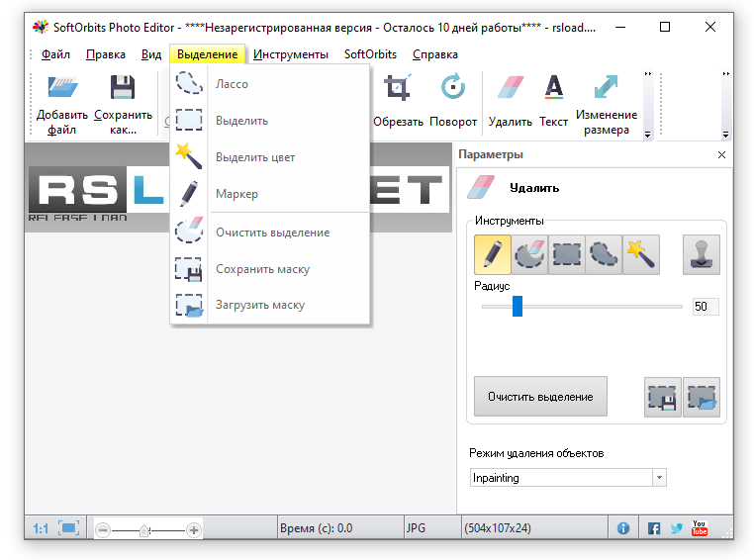The height and width of the screenshot is (560, 754).
Task: Click the Очистить выделение button in panel
Action: click(x=540, y=397)
